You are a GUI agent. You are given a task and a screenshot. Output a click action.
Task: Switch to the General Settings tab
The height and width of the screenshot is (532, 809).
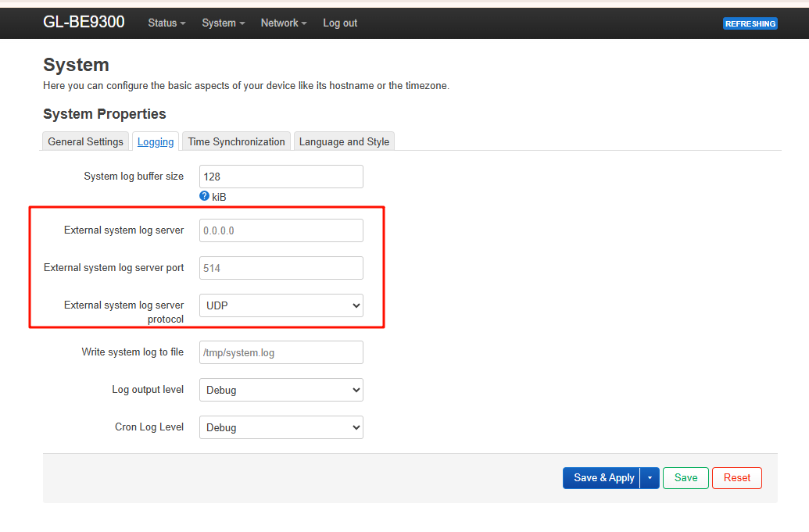[85, 141]
